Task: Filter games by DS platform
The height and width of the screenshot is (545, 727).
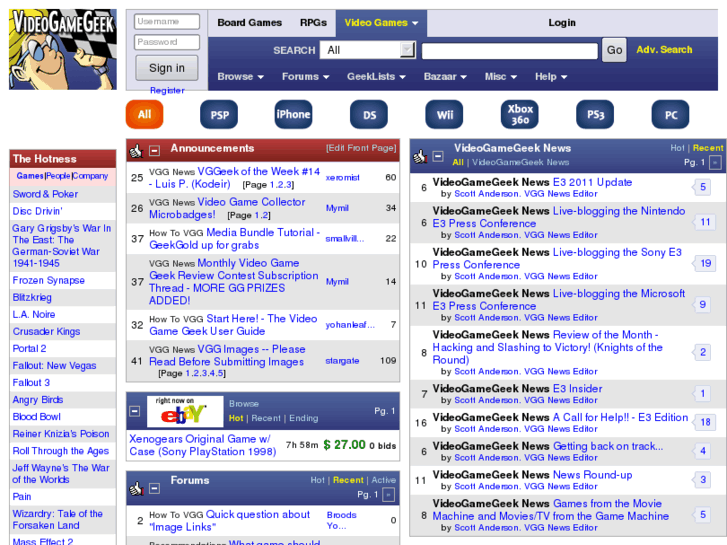Action: (x=369, y=115)
